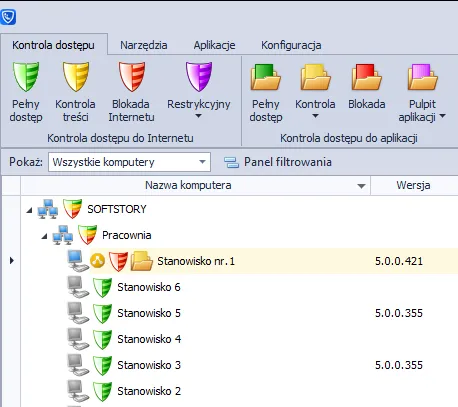The image size is (458, 407).
Task: Open the Wszystkie komputery combo box
Action: (x=129, y=162)
